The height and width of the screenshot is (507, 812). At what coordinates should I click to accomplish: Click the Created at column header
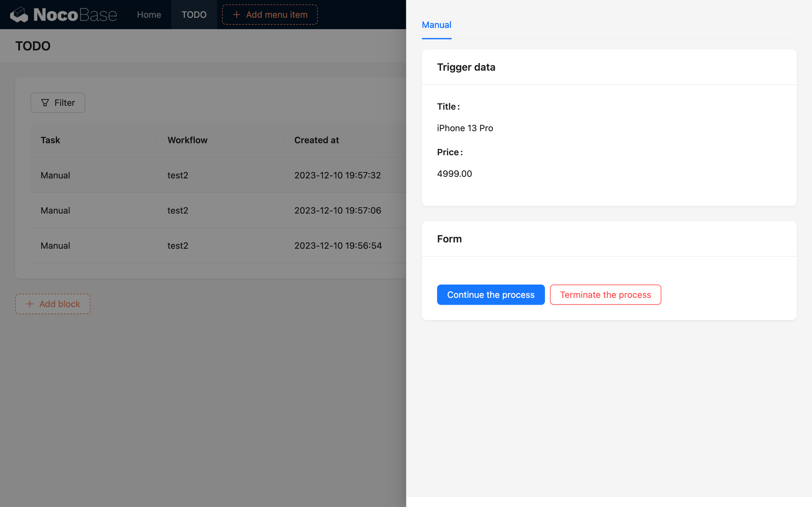click(x=317, y=140)
